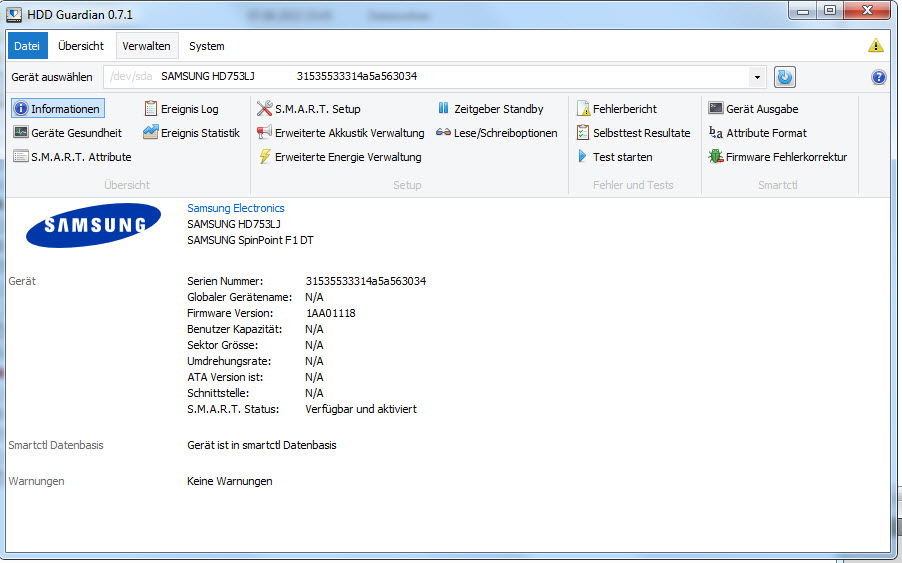Viewport: 902px width, 563px height.
Task: View Selbsttest Resultate
Action: point(633,133)
